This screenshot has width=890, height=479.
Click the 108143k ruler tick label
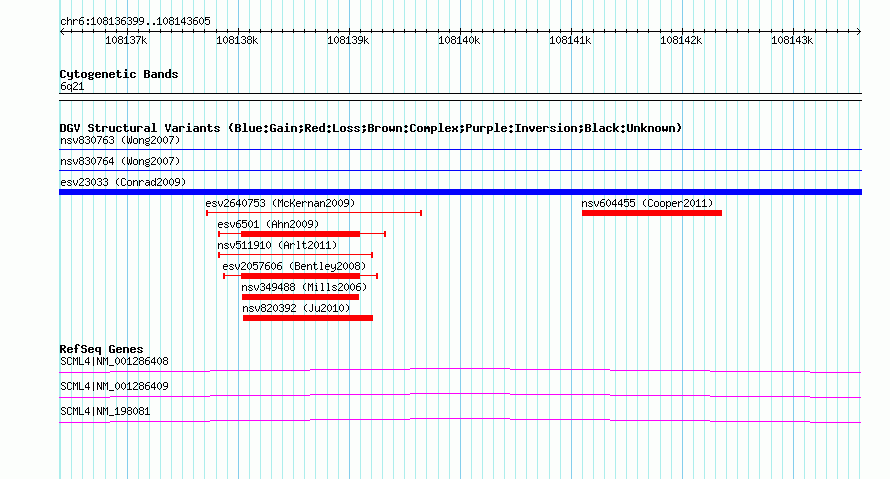coord(792,40)
